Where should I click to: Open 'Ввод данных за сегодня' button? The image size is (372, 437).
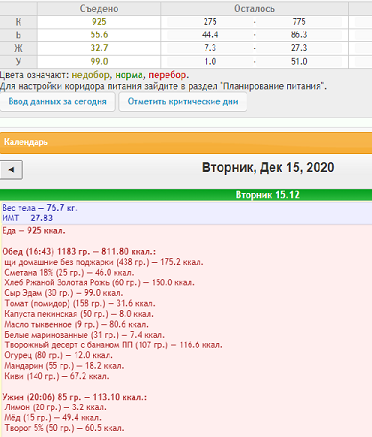coord(57,102)
